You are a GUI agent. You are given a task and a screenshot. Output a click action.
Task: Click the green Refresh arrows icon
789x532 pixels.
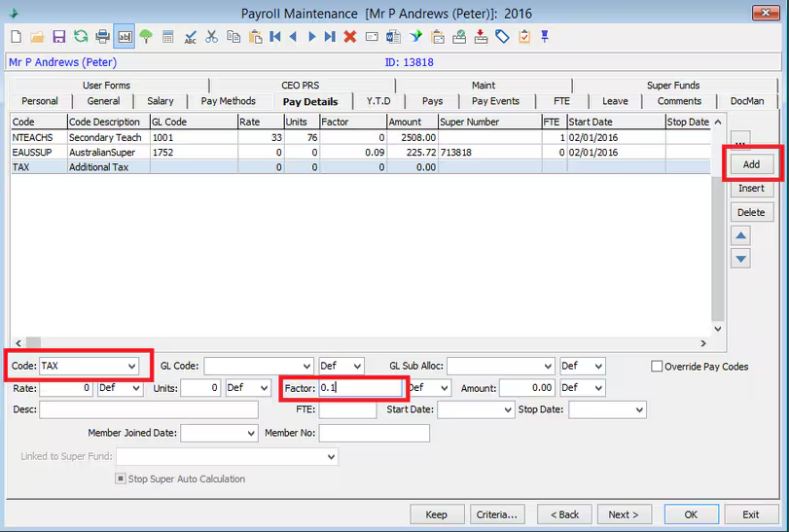tap(81, 37)
